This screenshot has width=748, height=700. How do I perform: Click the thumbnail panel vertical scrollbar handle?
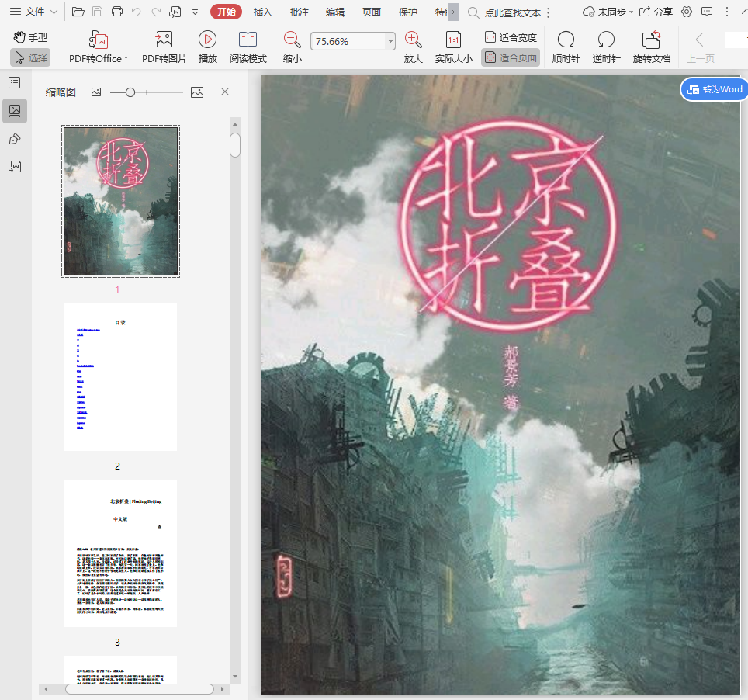pyautogui.click(x=234, y=145)
